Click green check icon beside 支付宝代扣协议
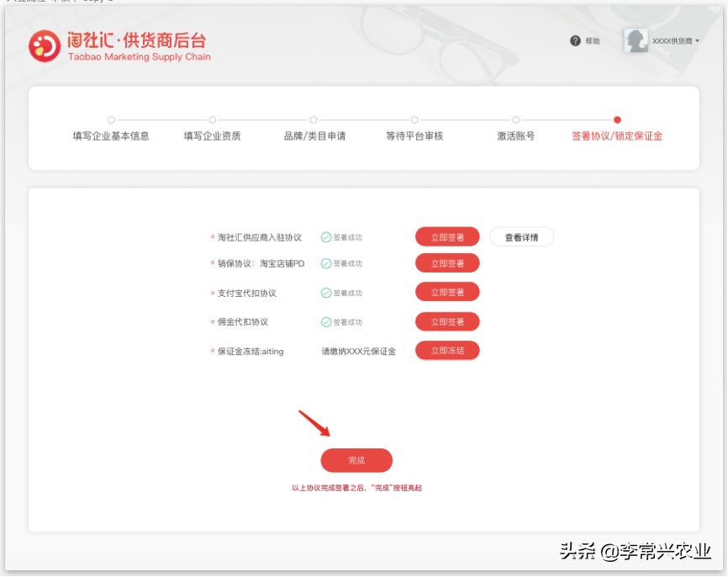Viewport: 728px width, 577px height. (326, 293)
